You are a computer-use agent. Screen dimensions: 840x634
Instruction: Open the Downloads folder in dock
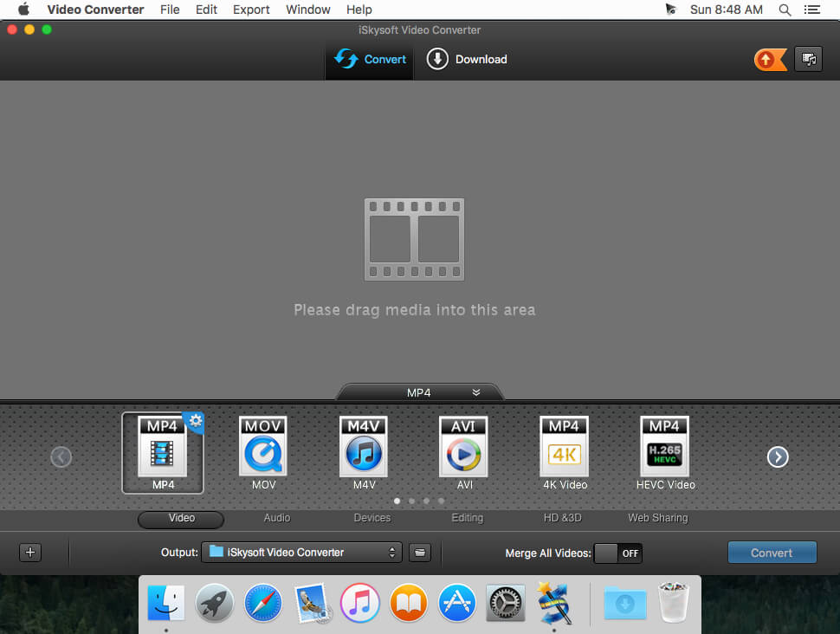click(x=625, y=603)
